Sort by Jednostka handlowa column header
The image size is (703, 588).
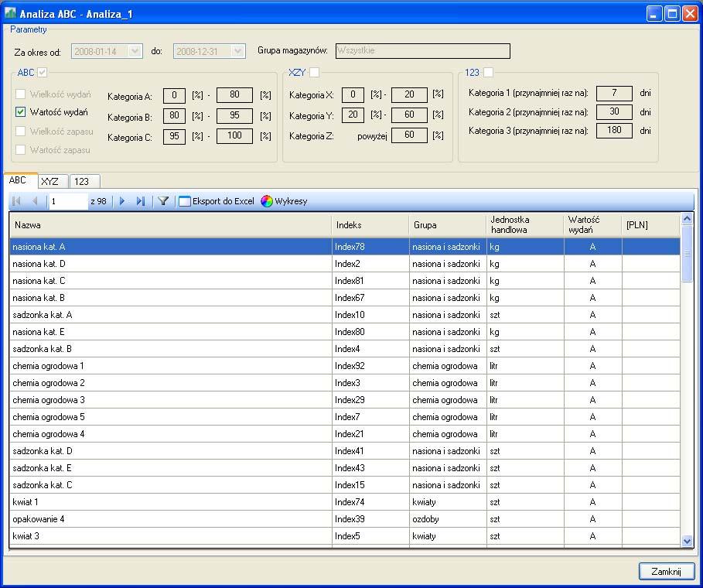click(x=525, y=225)
